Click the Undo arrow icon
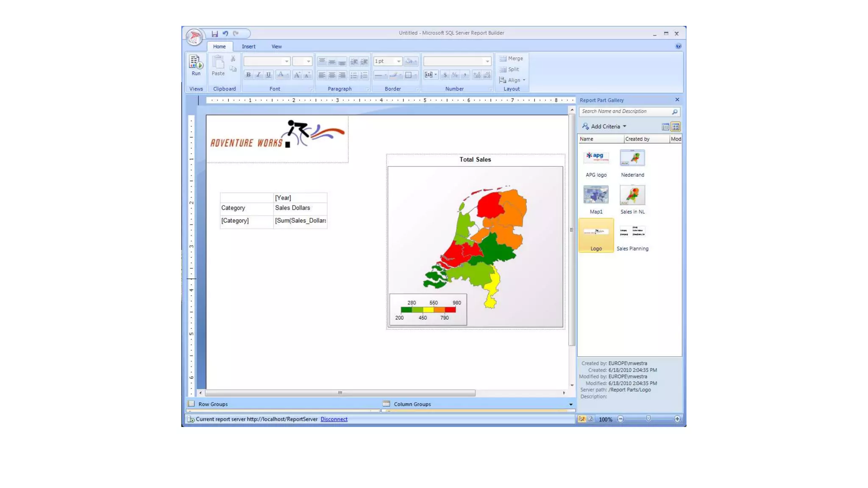 pos(225,33)
